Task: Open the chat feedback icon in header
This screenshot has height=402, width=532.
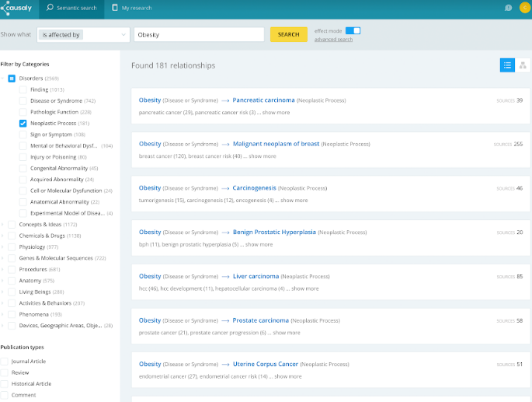Action: click(x=508, y=8)
